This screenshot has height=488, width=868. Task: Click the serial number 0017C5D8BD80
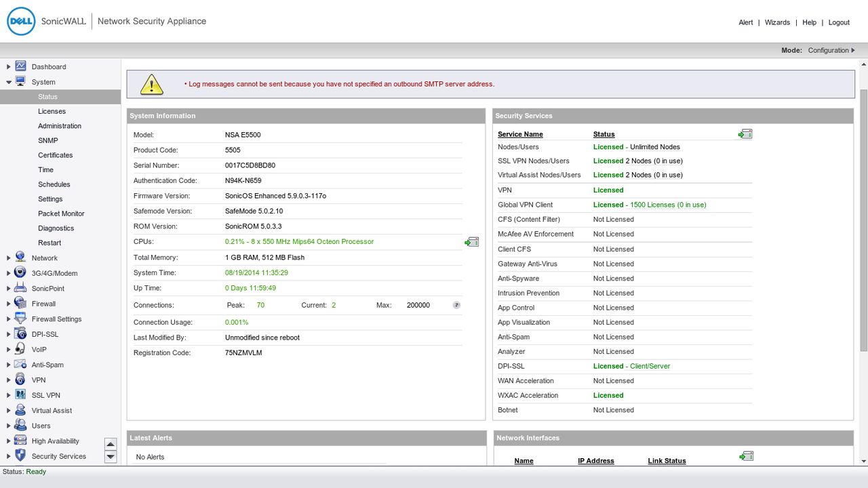(x=250, y=165)
